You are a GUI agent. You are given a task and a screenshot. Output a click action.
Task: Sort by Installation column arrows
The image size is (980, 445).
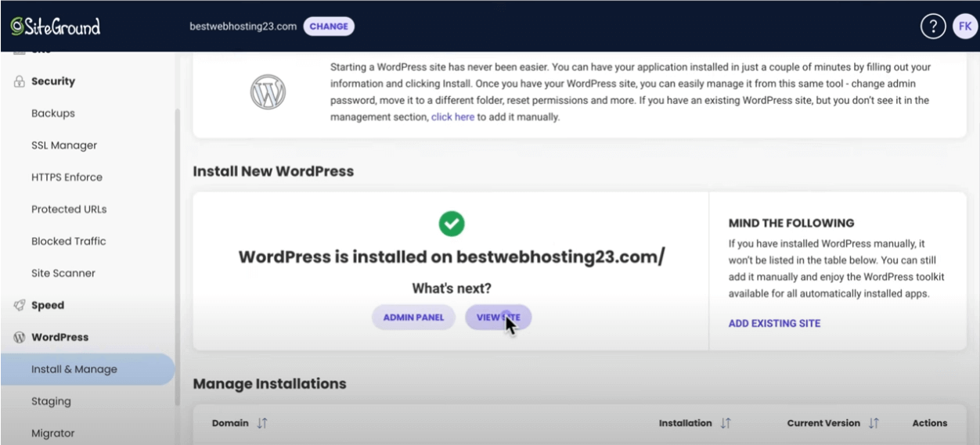click(726, 423)
